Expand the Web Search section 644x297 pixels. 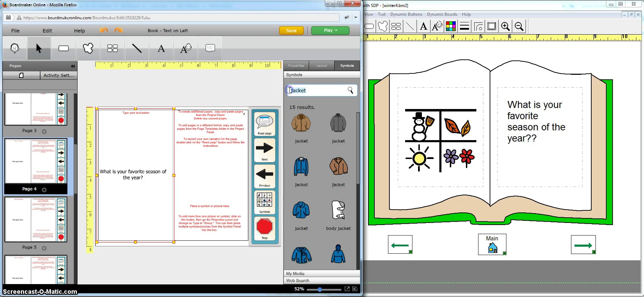coord(322,281)
